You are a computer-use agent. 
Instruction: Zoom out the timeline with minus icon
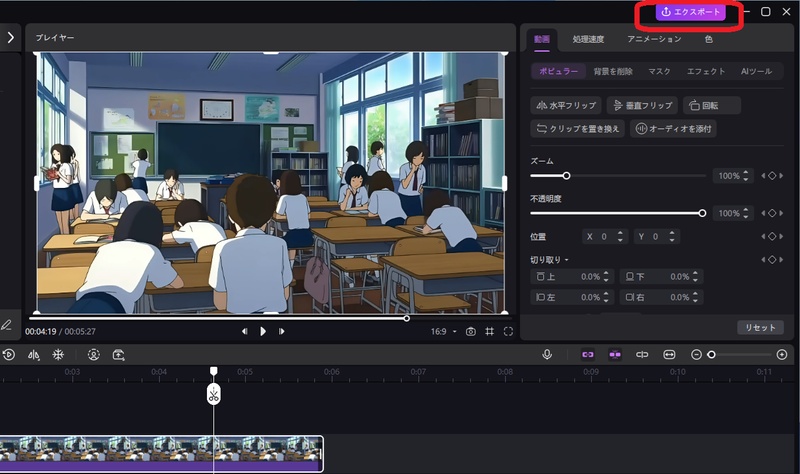pyautogui.click(x=696, y=355)
